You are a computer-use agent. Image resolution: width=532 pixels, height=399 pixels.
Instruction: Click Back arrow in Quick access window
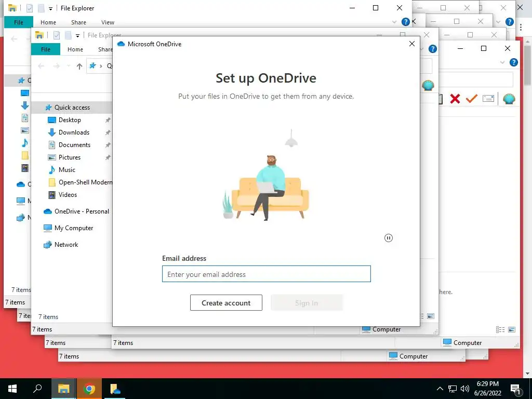41,66
